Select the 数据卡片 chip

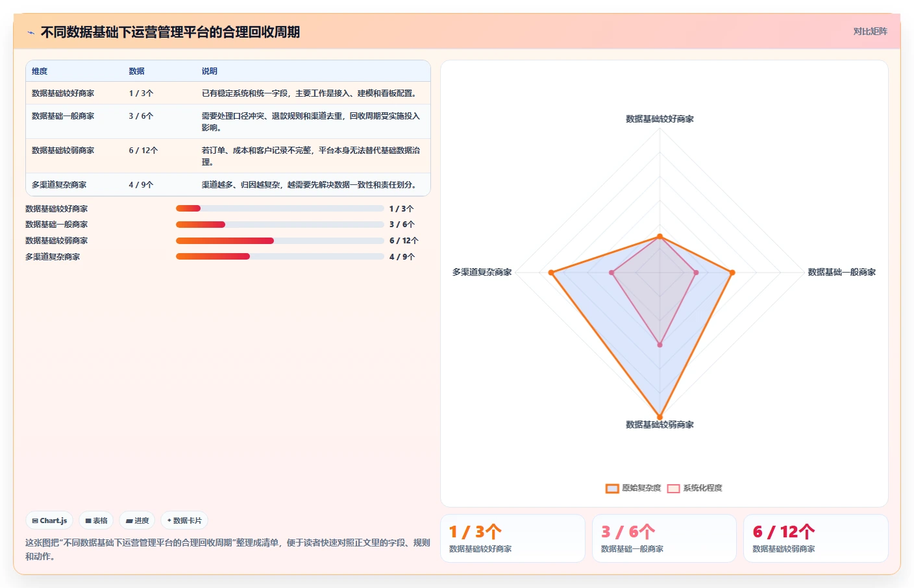pyautogui.click(x=184, y=521)
